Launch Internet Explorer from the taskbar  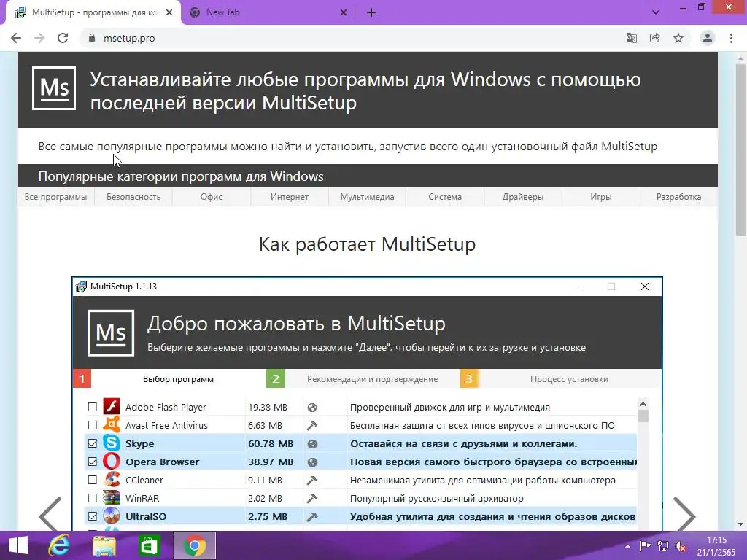pos(59,545)
